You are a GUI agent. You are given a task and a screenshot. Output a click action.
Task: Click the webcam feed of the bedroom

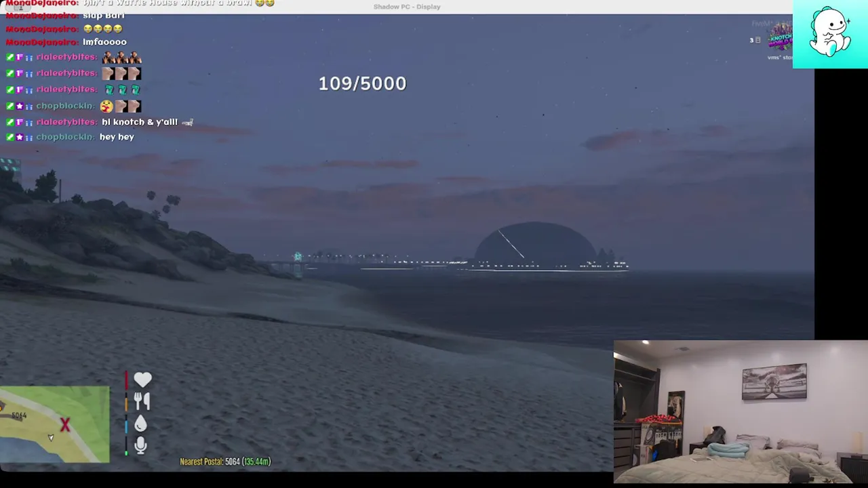coord(741,412)
